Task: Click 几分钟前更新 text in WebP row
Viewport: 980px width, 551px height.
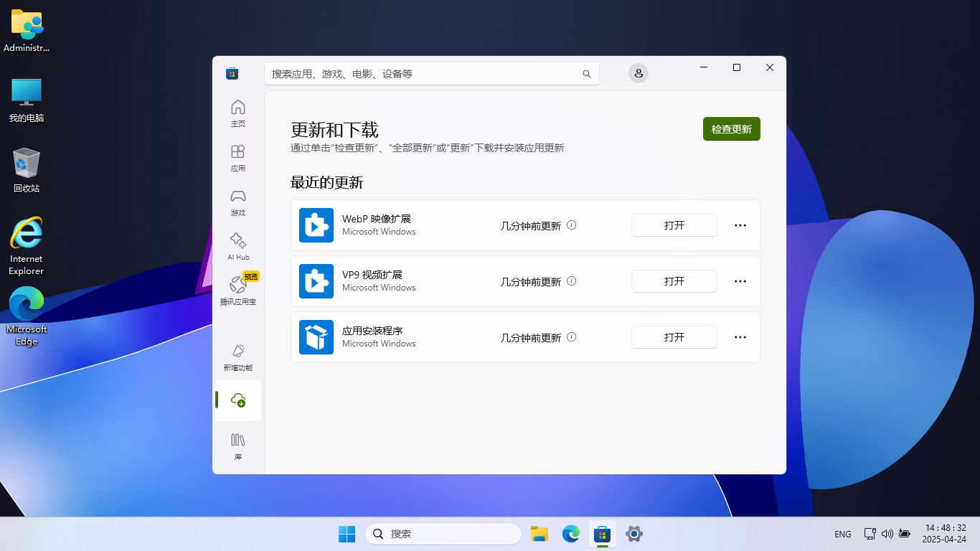Action: (x=531, y=225)
